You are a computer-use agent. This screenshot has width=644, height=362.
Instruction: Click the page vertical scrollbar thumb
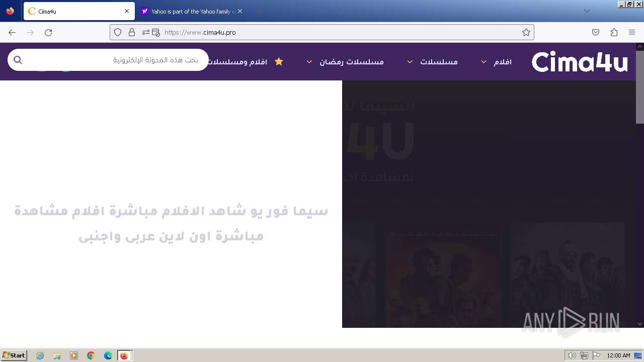[640, 86]
